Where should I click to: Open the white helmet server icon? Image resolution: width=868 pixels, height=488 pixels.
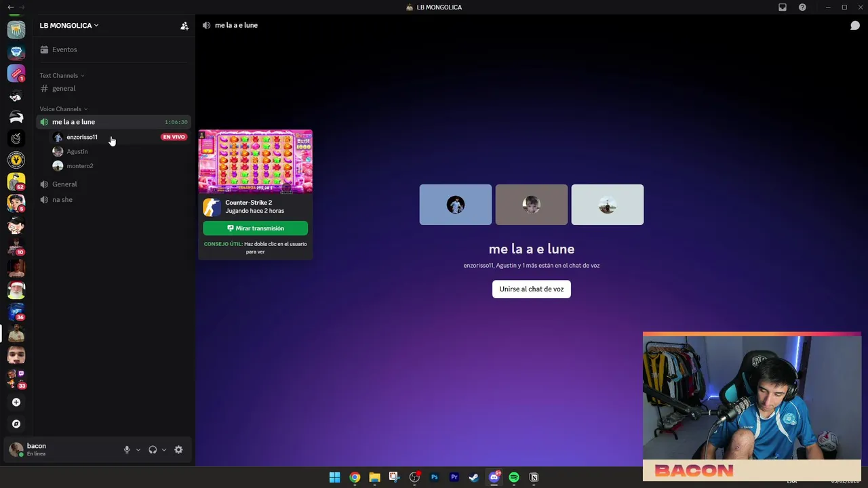coord(16,117)
